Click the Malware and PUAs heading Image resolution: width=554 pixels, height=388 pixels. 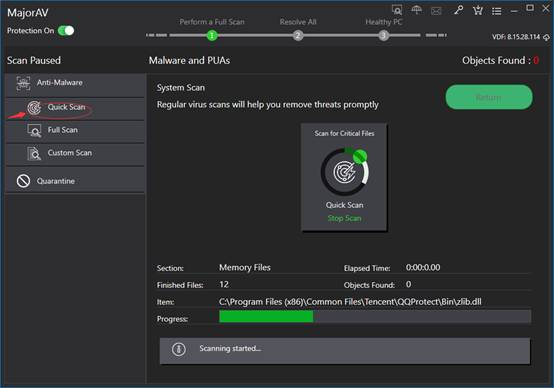[189, 60]
